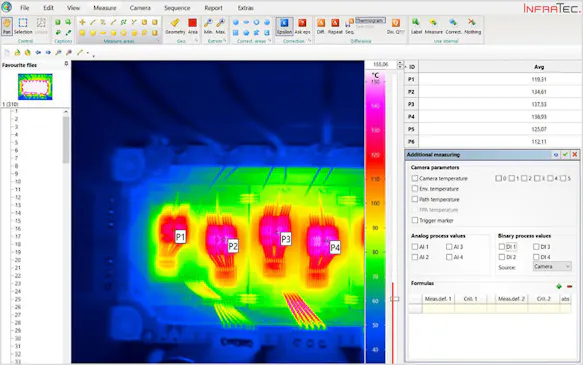The image size is (583, 365).
Task: Click the Repeat difference icon
Action: click(x=335, y=26)
